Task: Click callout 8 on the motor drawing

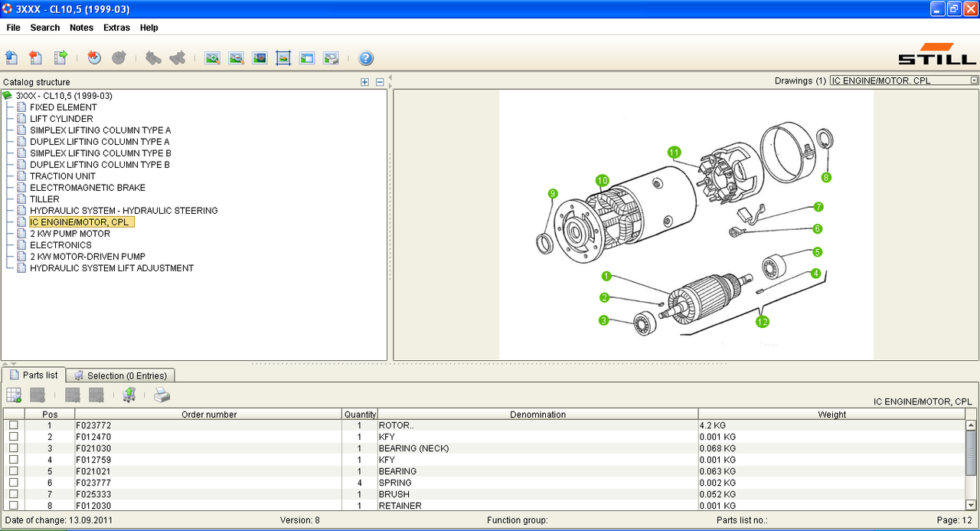Action: (x=825, y=177)
